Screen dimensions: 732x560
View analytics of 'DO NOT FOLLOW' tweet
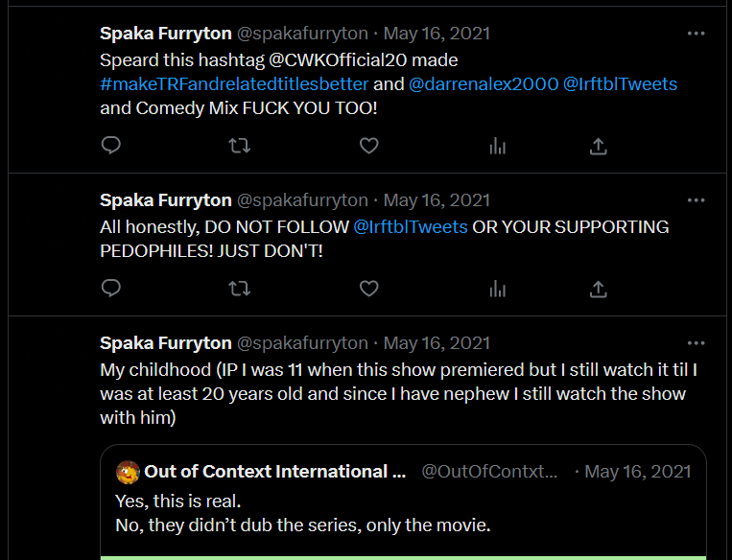pos(498,290)
